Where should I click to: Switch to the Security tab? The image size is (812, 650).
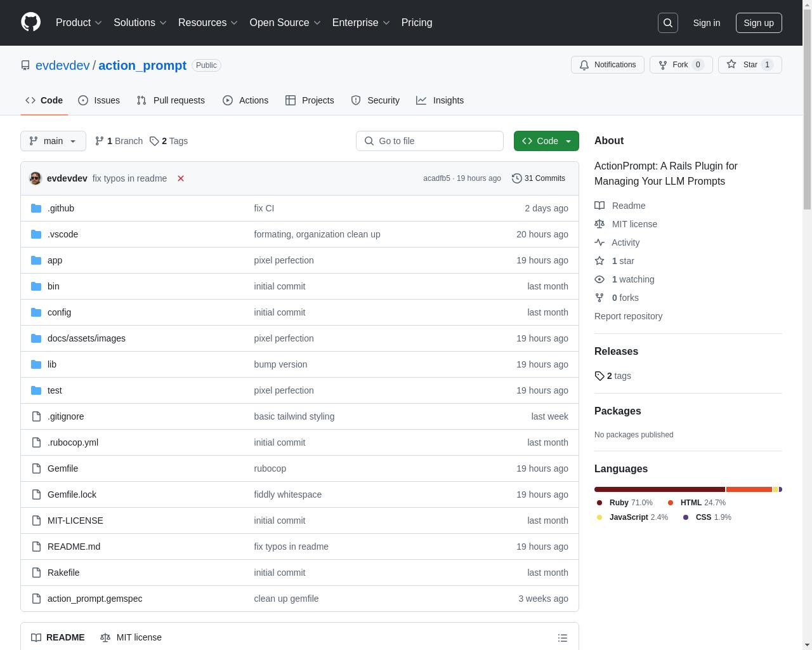click(x=376, y=100)
